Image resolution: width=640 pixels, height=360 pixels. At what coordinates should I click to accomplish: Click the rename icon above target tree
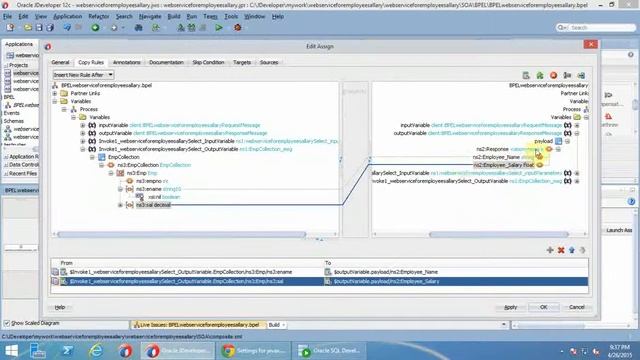tap(567, 76)
